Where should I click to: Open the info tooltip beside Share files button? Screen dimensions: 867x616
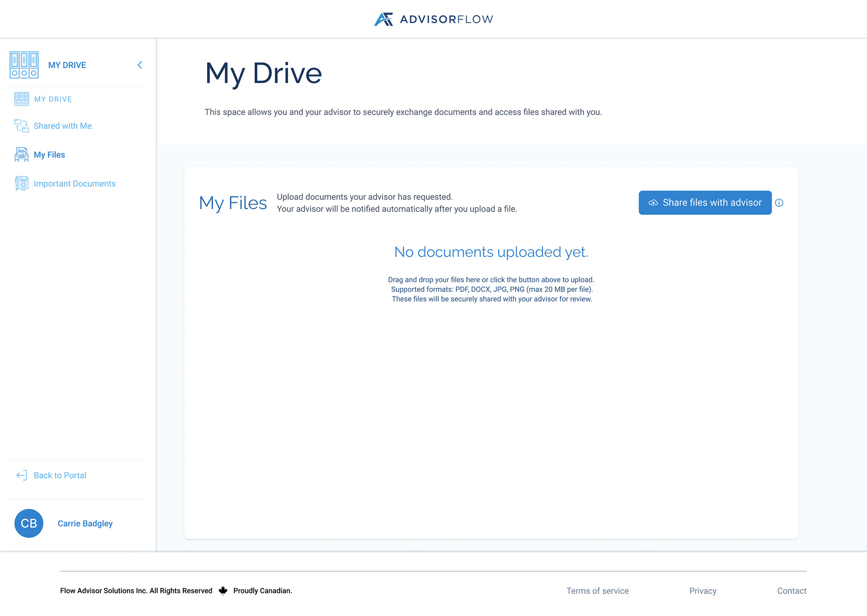pyautogui.click(x=779, y=203)
